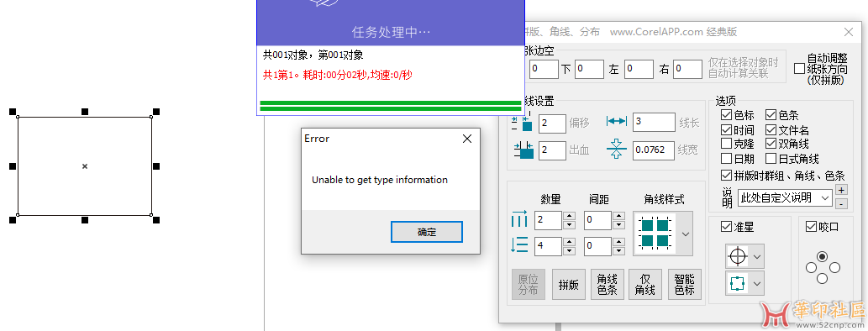This screenshot has height=331, width=868.
Task: Click the top-left black selection handle
Action: (x=13, y=112)
